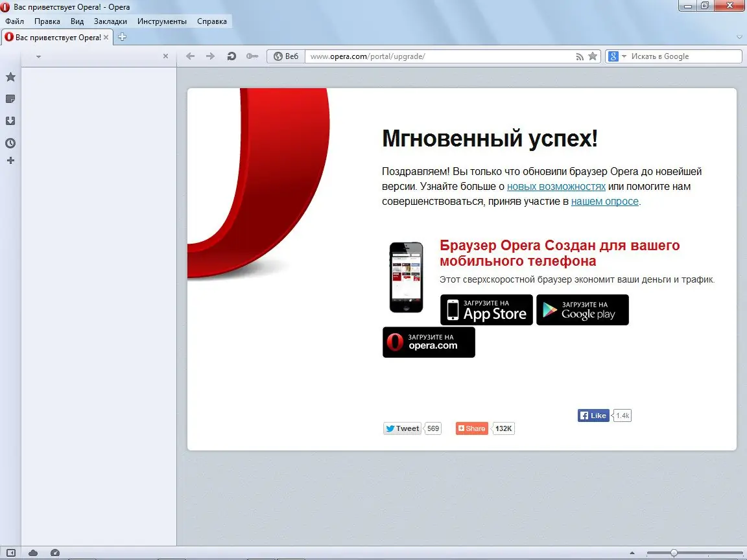The height and width of the screenshot is (560, 747).
Task: Open the Закладки menu
Action: tap(110, 21)
